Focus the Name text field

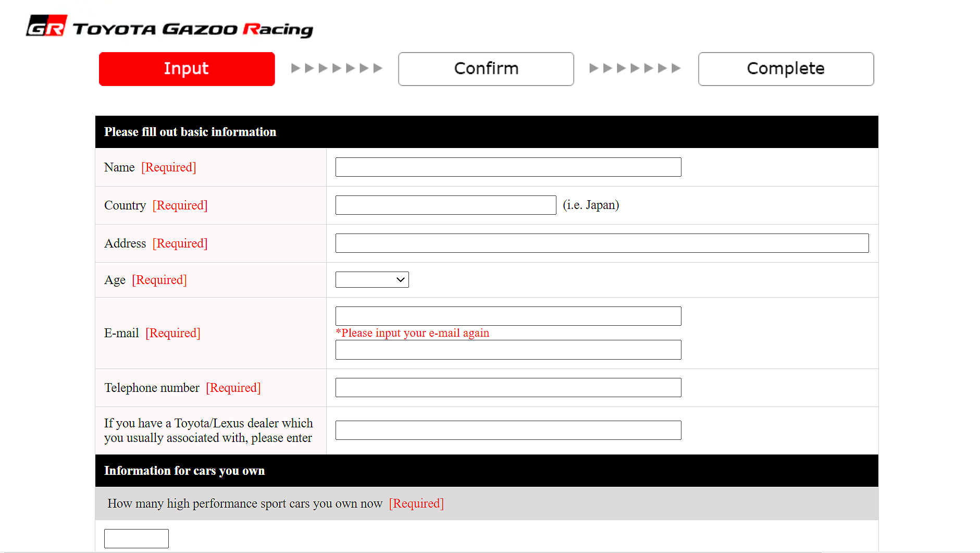coord(508,167)
